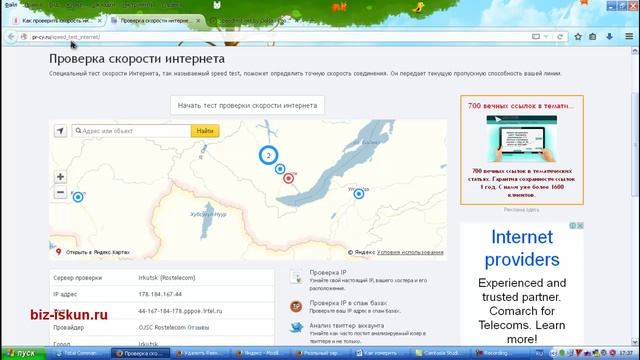
Task: Click the site identity globe icon
Action: point(24,37)
